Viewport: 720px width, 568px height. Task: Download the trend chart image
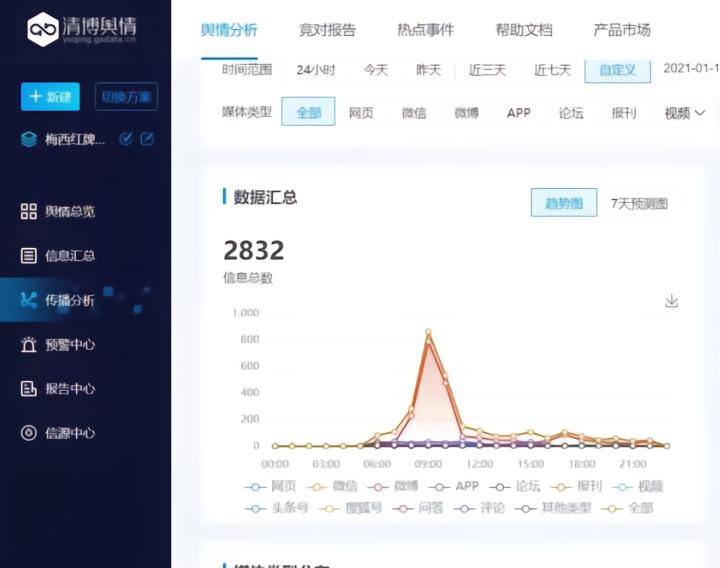point(672,301)
